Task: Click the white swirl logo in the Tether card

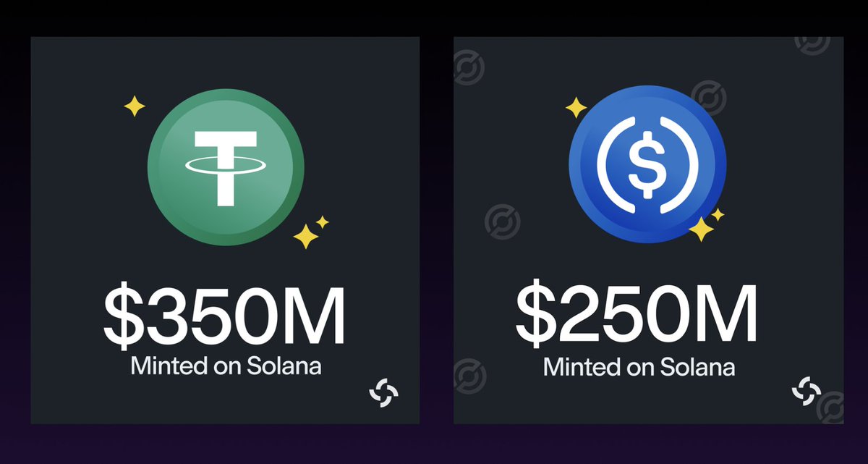Action: coord(384,392)
